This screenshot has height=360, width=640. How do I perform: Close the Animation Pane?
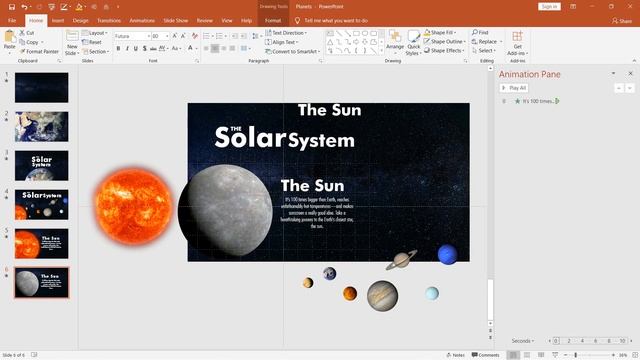630,73
